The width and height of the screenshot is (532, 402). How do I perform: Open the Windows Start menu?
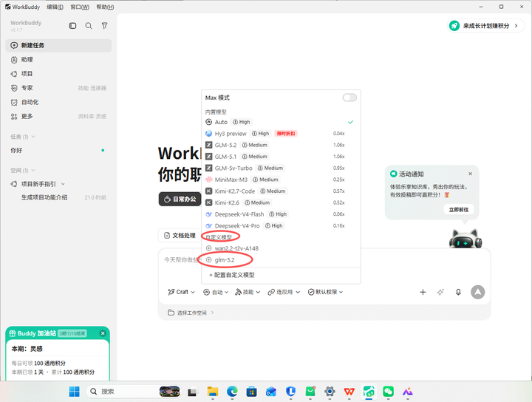75,392
